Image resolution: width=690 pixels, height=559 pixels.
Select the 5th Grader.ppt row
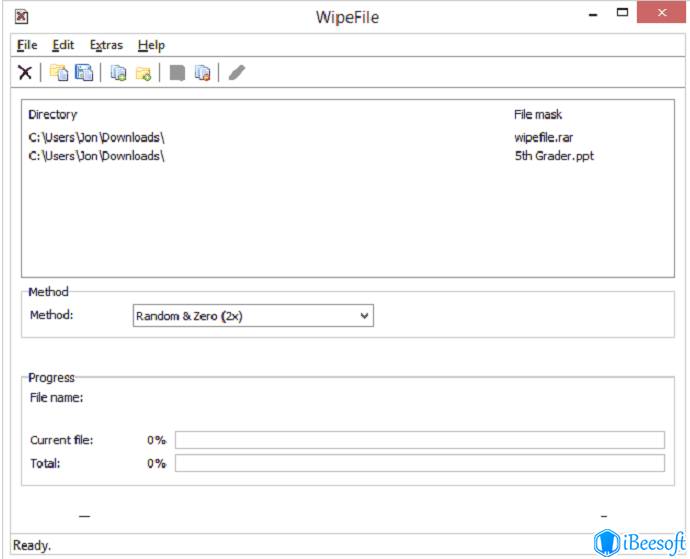[348, 156]
